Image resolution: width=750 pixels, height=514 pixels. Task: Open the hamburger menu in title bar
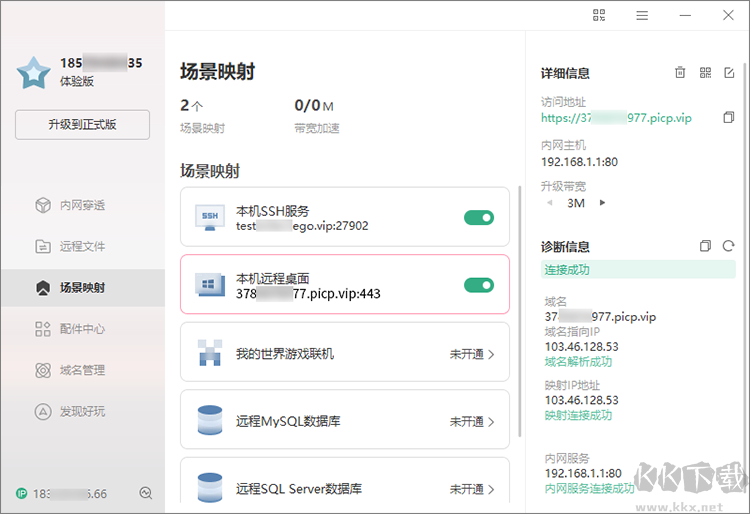(x=642, y=15)
